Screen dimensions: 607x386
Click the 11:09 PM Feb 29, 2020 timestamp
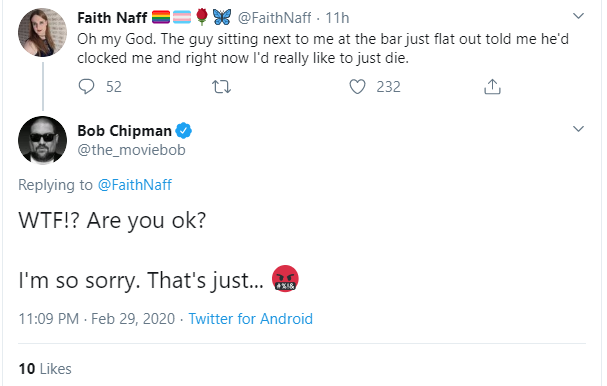97,319
